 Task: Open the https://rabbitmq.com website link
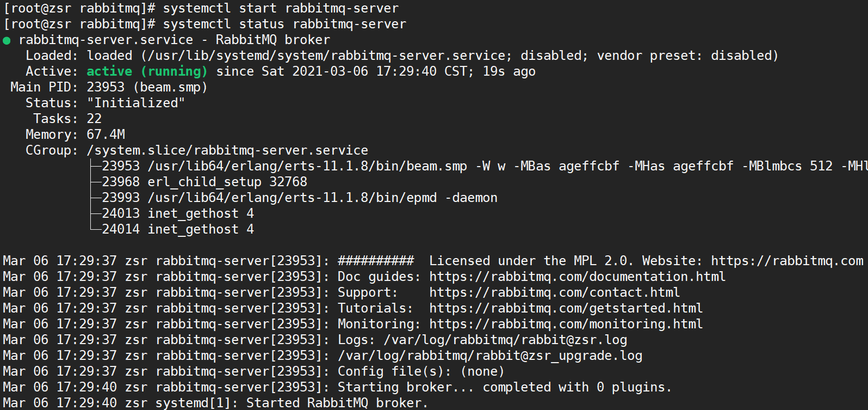786,261
